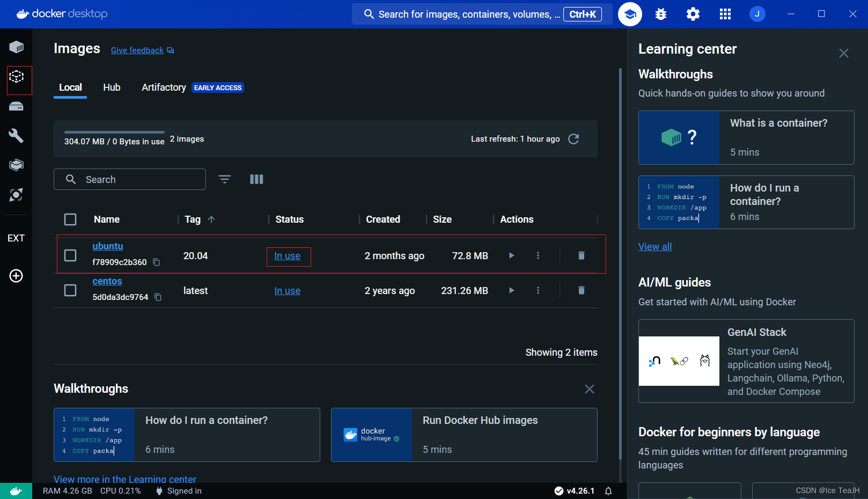
Task: Open Docker Scout in the sidebar
Action: (17, 195)
